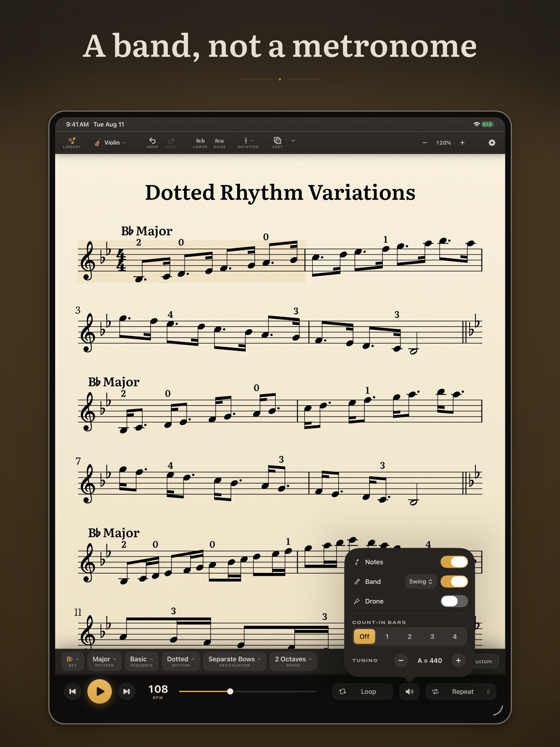
Task: Turn off the Band toggle
Action: 454,582
